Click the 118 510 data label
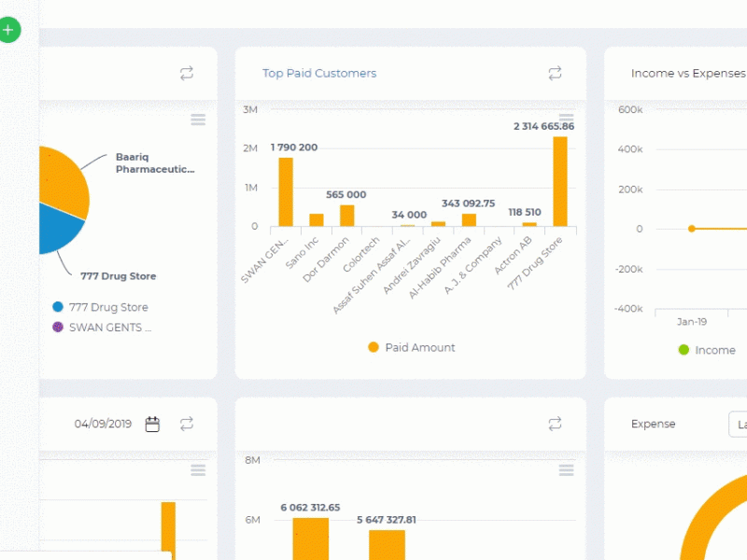Screen dimensions: 747x560 [525, 213]
